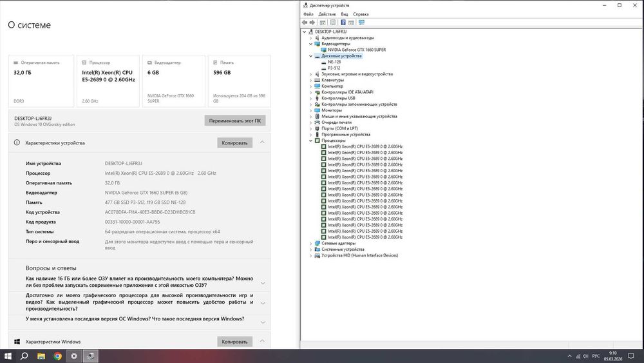
Task: Switch to Settings app in taskbar
Action: 74,356
